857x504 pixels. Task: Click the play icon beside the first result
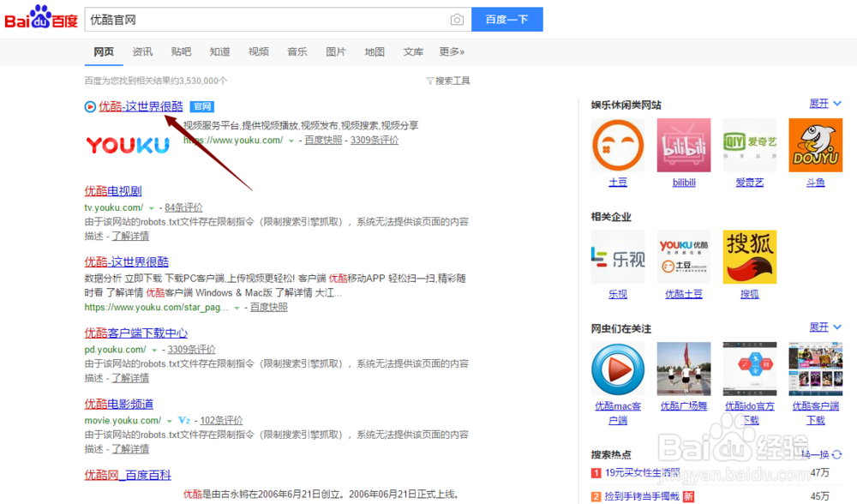(x=89, y=106)
